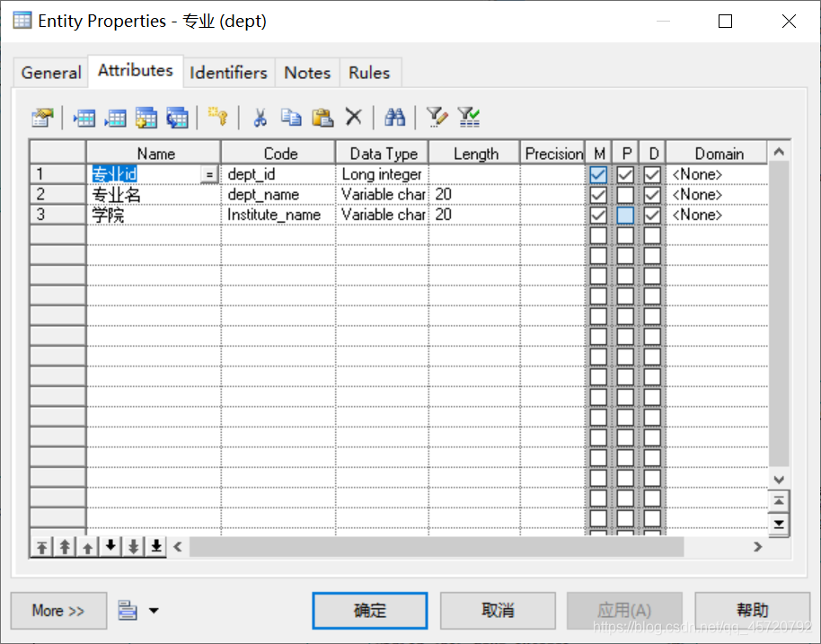821x644 pixels.
Task: Move row down one line button
Action: (x=110, y=547)
